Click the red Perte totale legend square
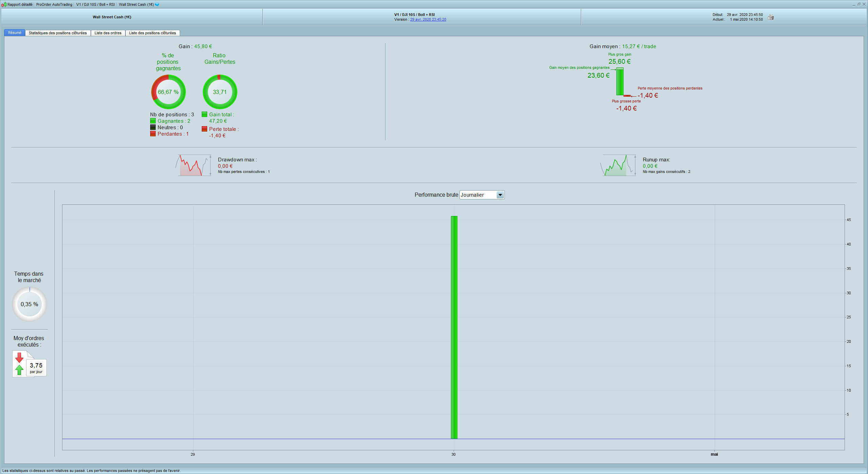 (204, 129)
